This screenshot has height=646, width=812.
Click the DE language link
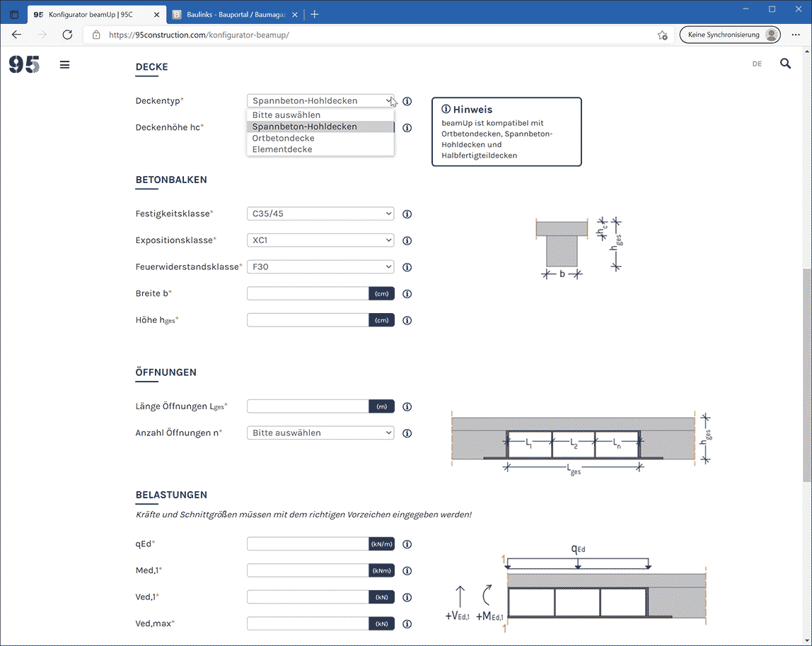[757, 64]
